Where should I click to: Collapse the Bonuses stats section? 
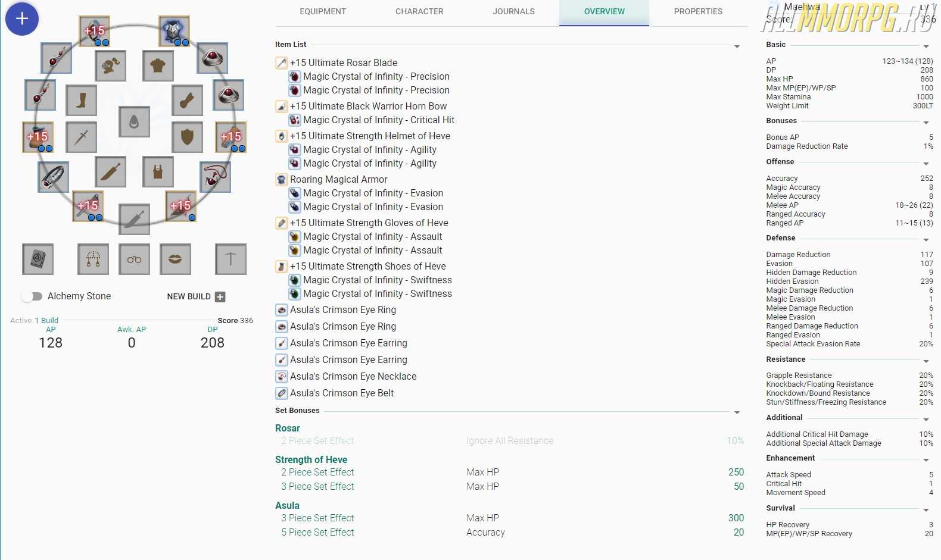(926, 123)
